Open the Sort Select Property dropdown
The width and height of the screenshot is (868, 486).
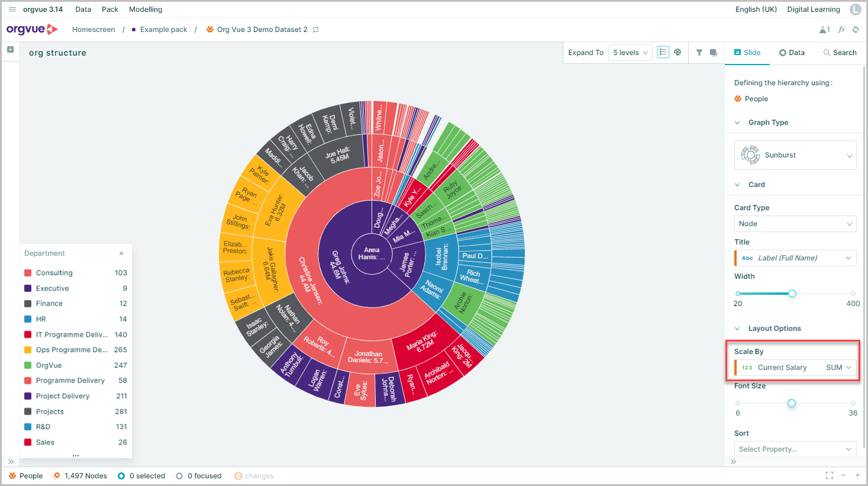coord(795,449)
